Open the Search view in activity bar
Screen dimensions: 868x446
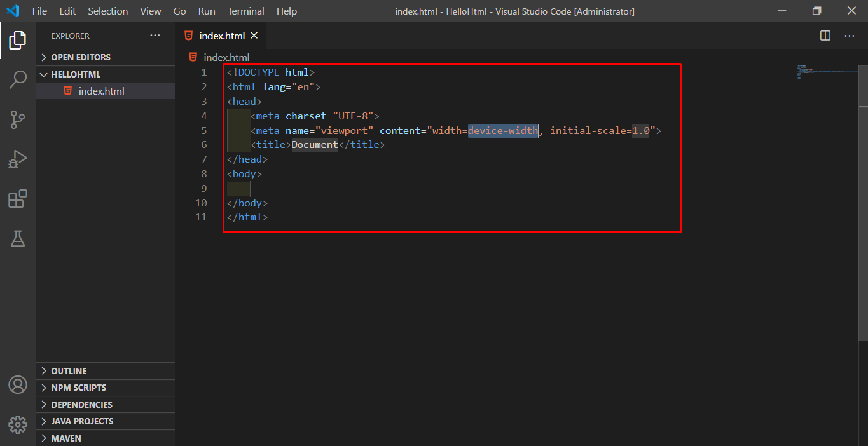(x=18, y=80)
